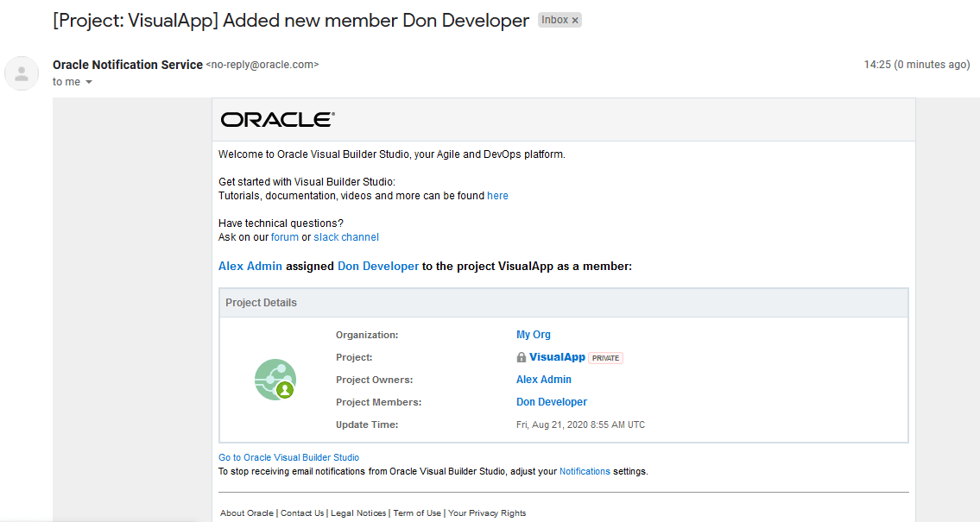This screenshot has width=980, height=522.
Task: Click the lock icon beside VisualApp
Action: pos(522,357)
